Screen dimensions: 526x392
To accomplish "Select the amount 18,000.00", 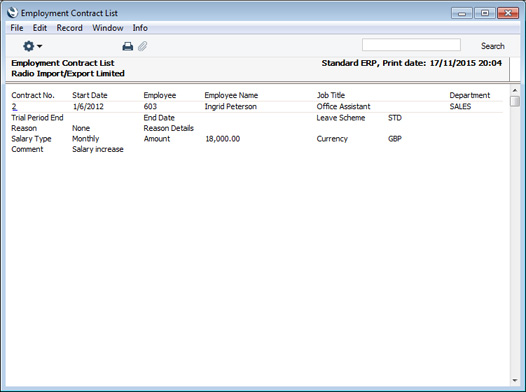I will point(222,139).
